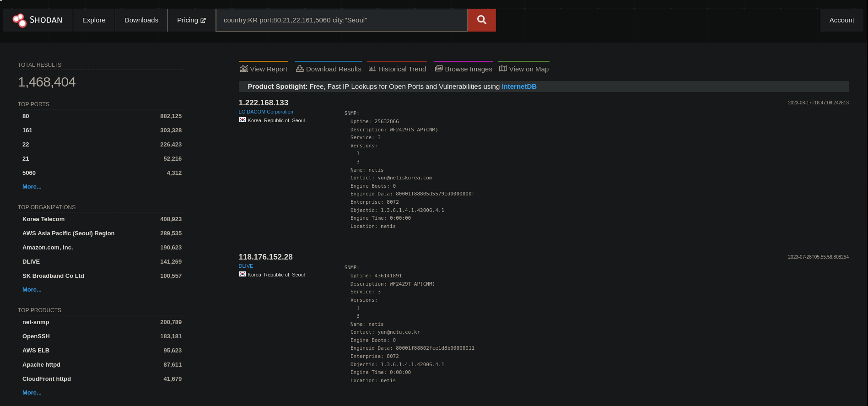Filter by Korea Telecom organization
The image size is (868, 406).
click(x=43, y=219)
